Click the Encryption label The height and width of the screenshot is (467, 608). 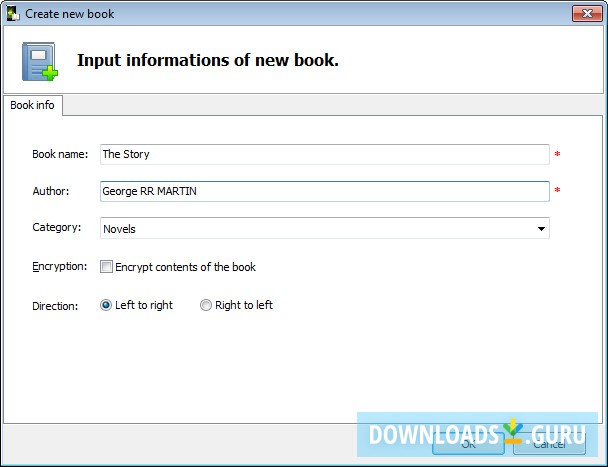tap(60, 266)
